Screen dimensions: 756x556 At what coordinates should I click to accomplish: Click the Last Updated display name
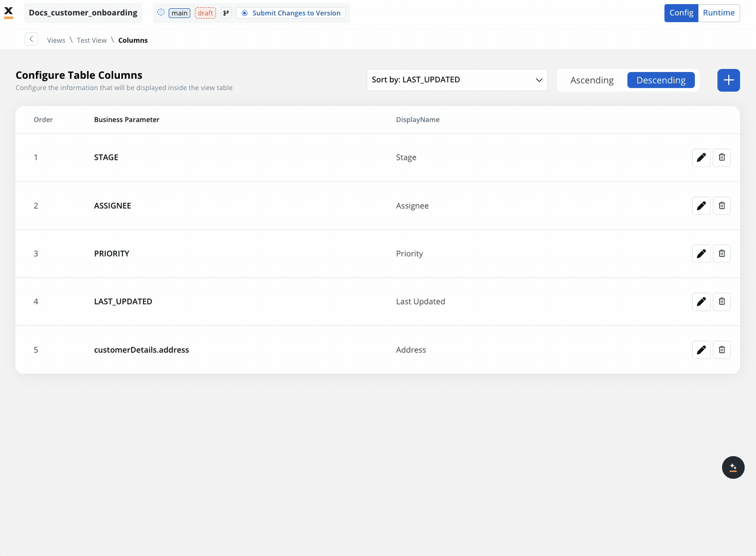point(420,301)
